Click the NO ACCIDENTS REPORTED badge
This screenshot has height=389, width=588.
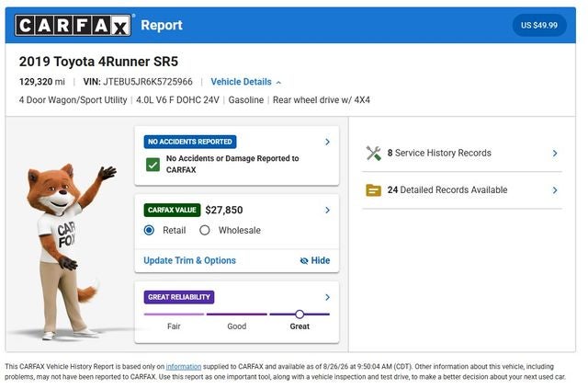(190, 142)
